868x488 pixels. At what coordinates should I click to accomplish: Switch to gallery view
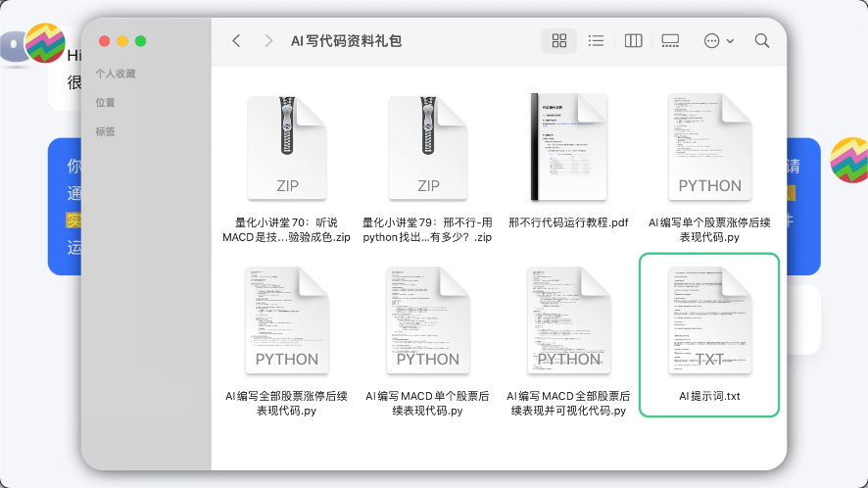[670, 41]
